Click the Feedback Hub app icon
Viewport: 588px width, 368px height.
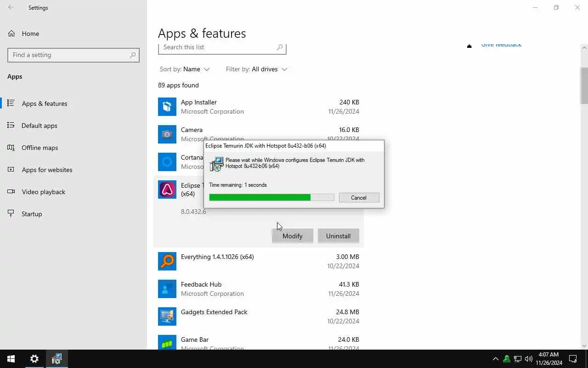pos(167,289)
